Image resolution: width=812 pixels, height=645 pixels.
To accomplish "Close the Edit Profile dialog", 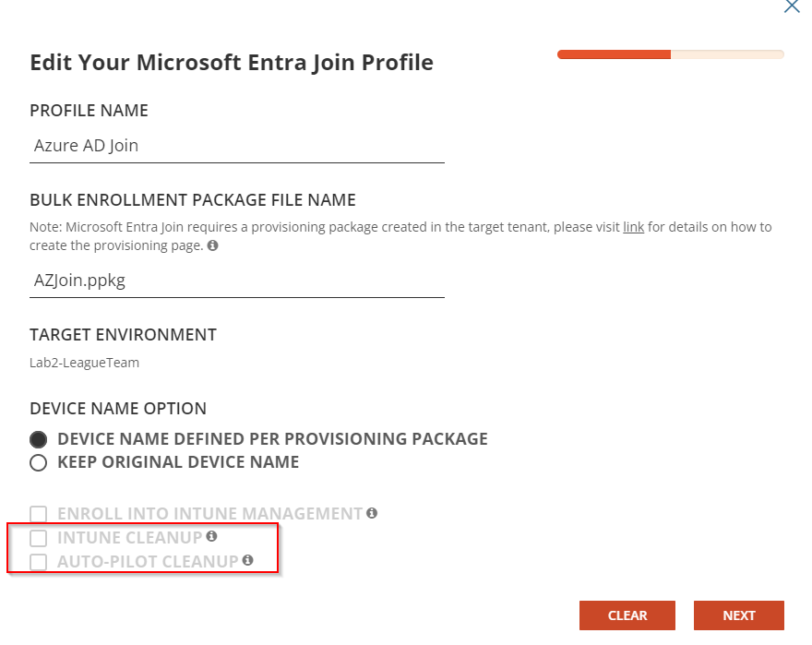I will coord(791,6).
